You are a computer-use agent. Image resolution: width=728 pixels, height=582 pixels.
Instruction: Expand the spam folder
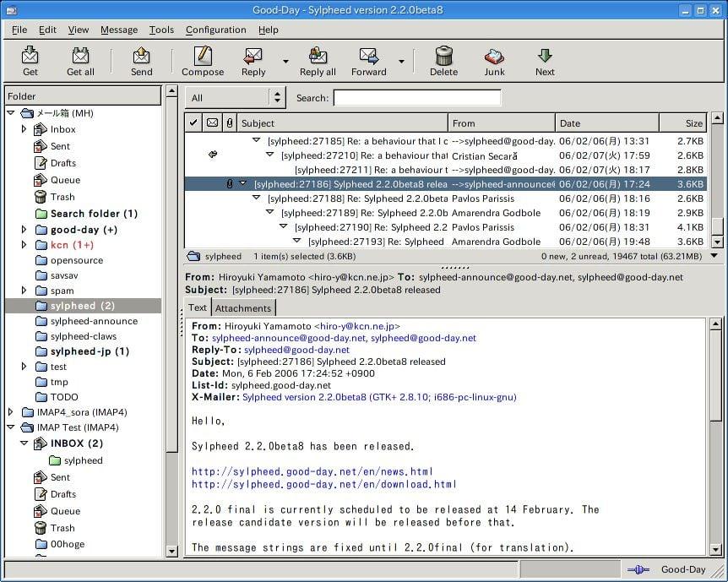point(24,291)
